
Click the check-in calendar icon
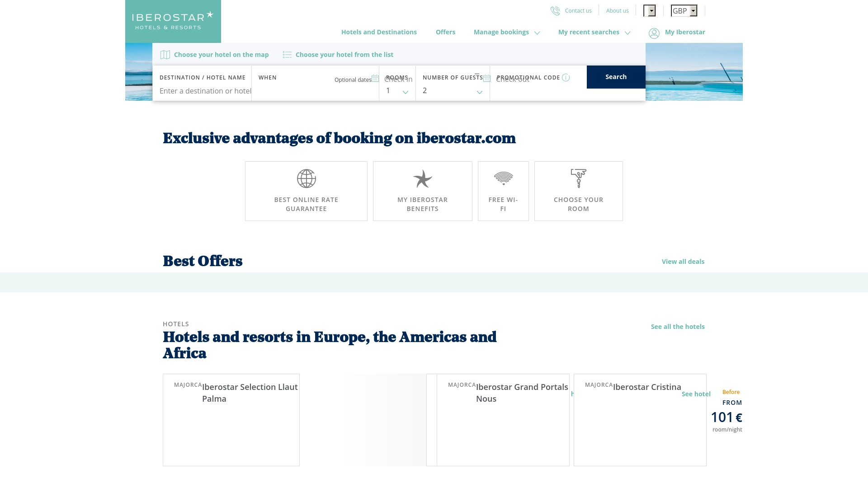375,78
